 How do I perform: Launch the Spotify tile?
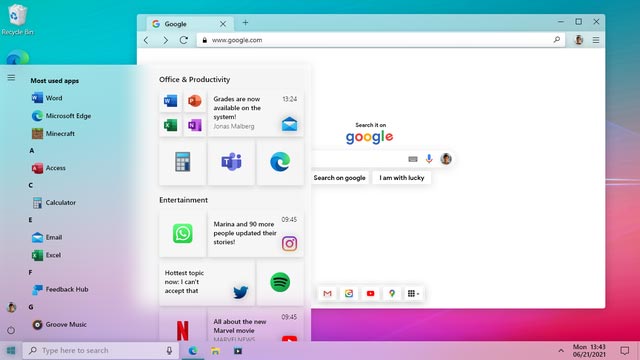click(280, 283)
